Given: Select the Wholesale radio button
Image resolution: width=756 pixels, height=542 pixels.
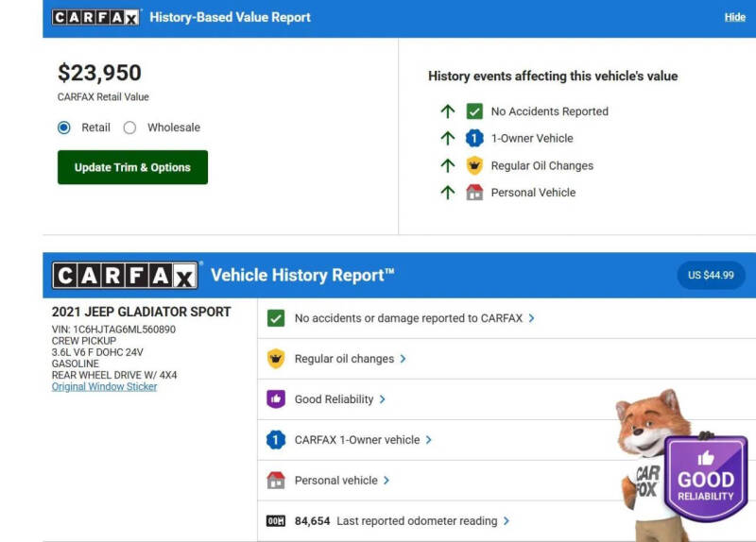Looking at the screenshot, I should pos(129,127).
